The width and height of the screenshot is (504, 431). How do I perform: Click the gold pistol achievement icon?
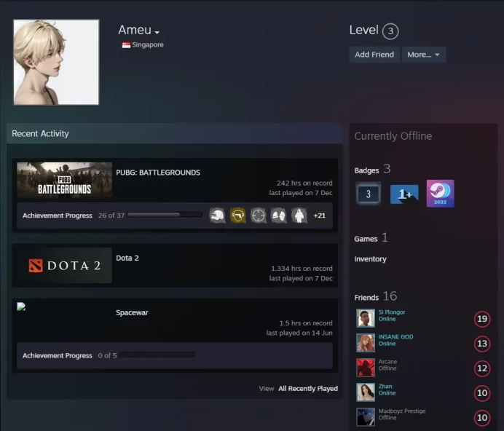point(238,215)
